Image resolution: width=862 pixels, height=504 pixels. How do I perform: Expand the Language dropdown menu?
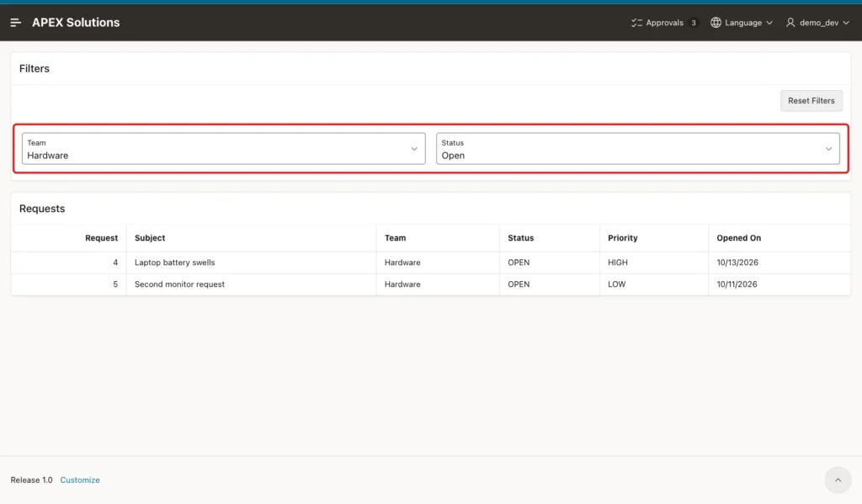pos(742,23)
